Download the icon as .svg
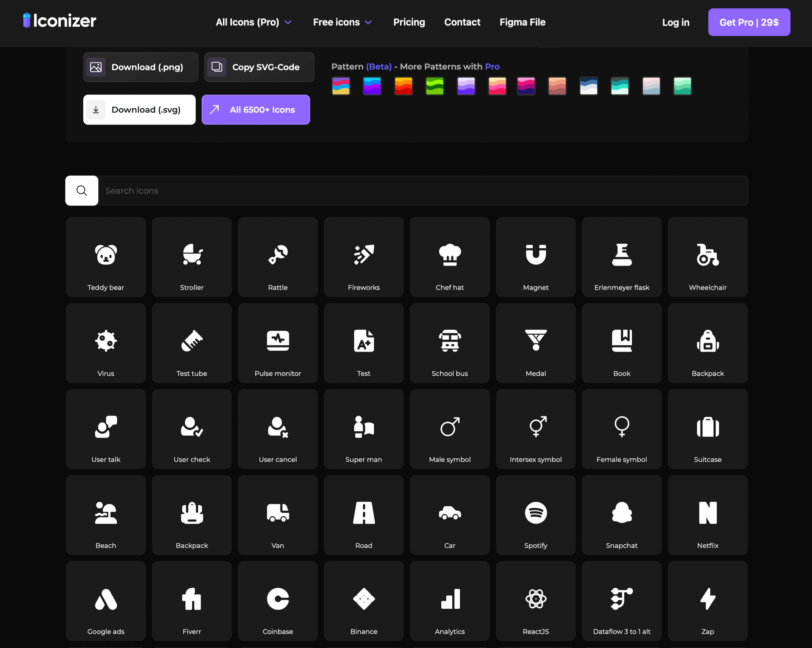 139,109
